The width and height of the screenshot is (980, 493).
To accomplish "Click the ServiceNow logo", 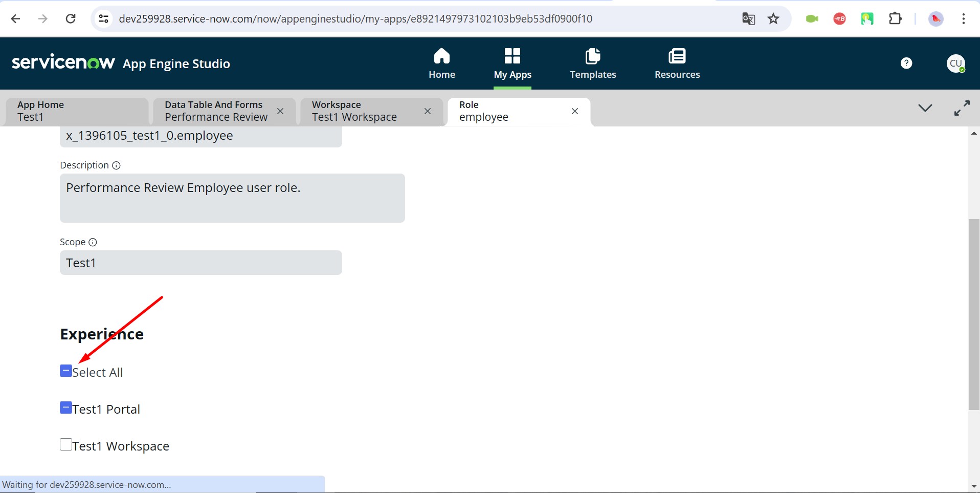I will pyautogui.click(x=63, y=62).
